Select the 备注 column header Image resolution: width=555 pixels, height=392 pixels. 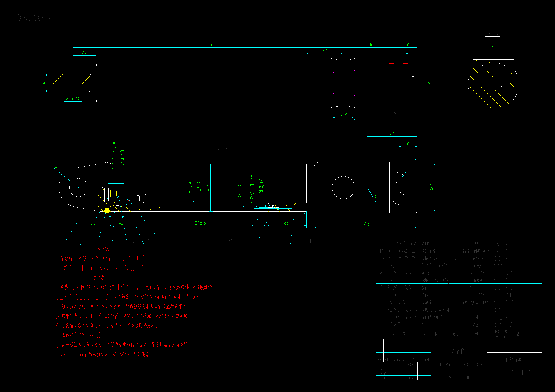click(523, 334)
